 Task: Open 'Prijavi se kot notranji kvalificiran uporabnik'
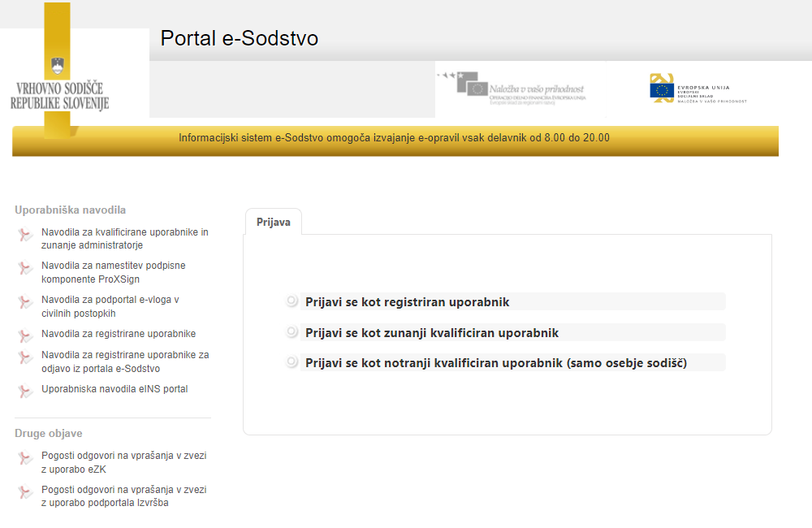(495, 363)
